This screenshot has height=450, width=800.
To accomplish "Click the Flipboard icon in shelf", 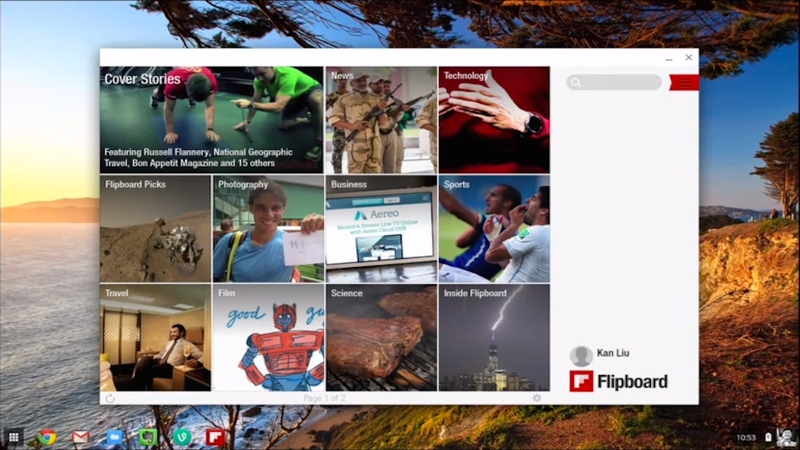I will 216,437.
